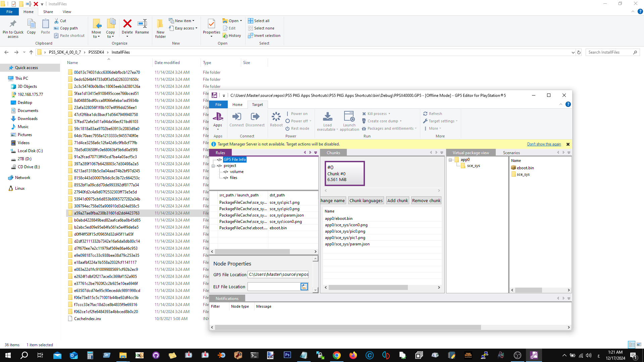Open Google Chrome from the taskbar

click(x=337, y=355)
